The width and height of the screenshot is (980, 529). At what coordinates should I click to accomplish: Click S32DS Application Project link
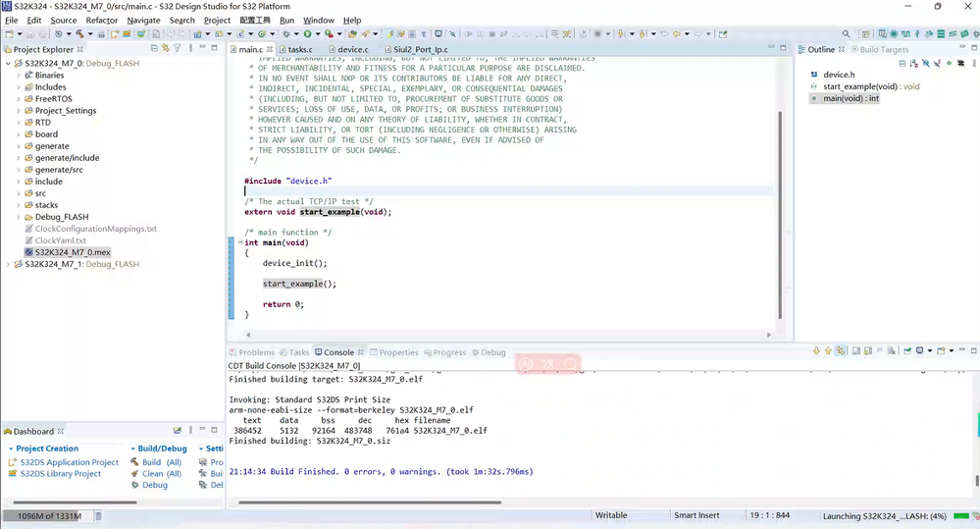click(70, 462)
